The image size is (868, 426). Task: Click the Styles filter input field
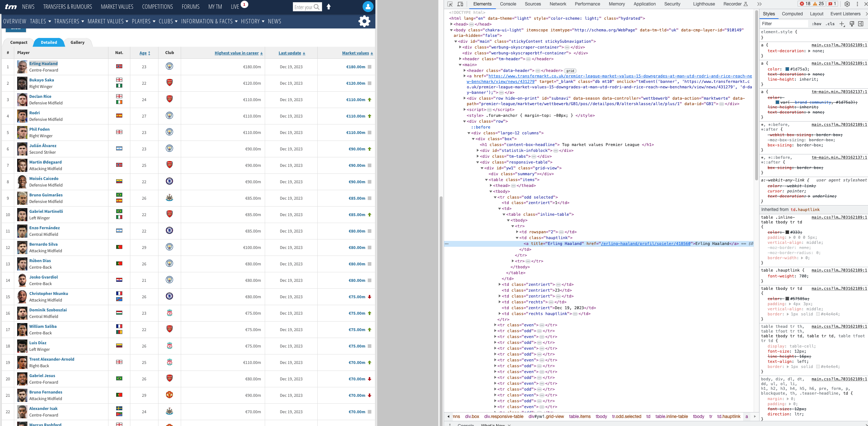pyautogui.click(x=784, y=24)
